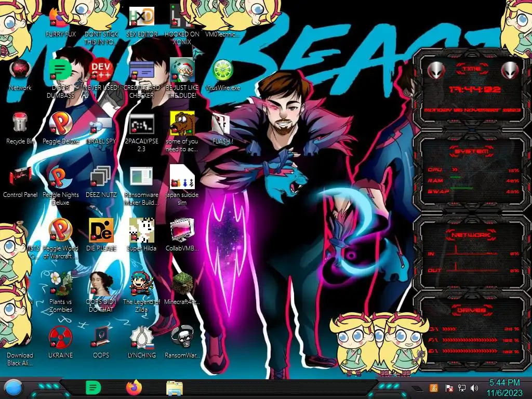The image size is (532, 399).
Task: Click the F:\ drive usage row
Action: click(474, 340)
